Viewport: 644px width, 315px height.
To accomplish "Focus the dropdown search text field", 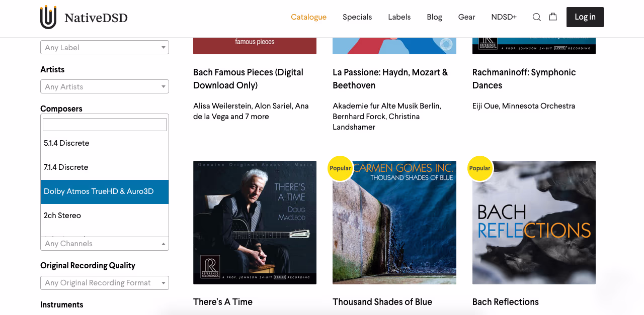I will pyautogui.click(x=105, y=125).
